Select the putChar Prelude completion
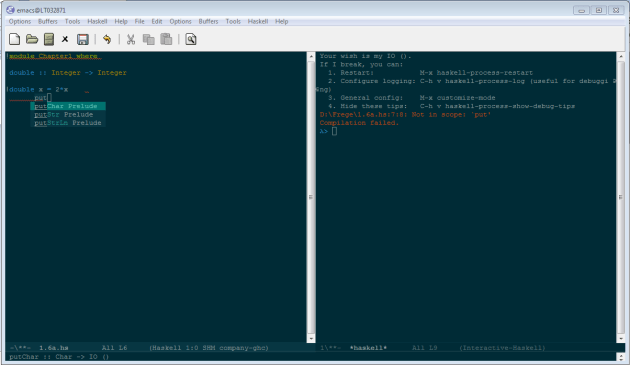Screen dimensions: 630x365 68,106
